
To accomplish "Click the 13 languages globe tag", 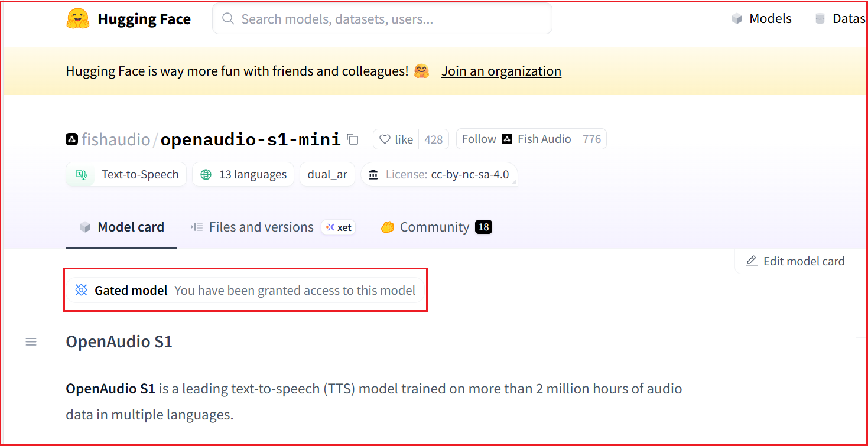I will (x=243, y=175).
